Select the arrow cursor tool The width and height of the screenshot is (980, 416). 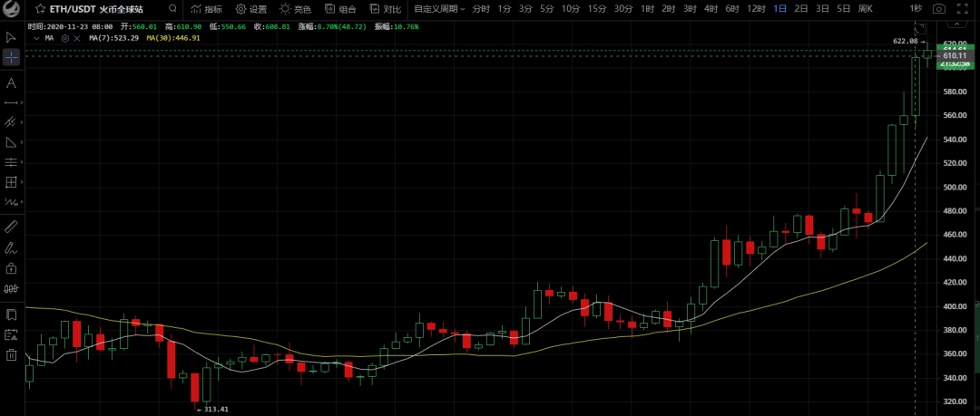[x=11, y=37]
